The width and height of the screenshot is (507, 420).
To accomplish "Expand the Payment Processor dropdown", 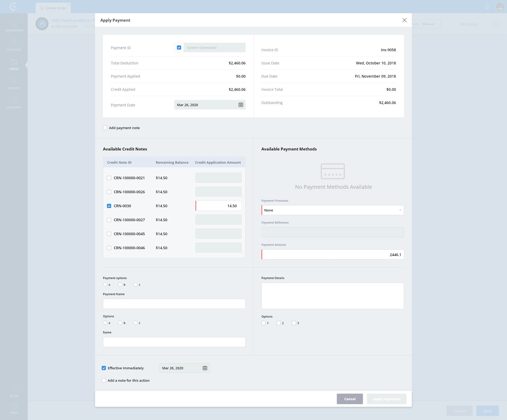I will (332, 210).
